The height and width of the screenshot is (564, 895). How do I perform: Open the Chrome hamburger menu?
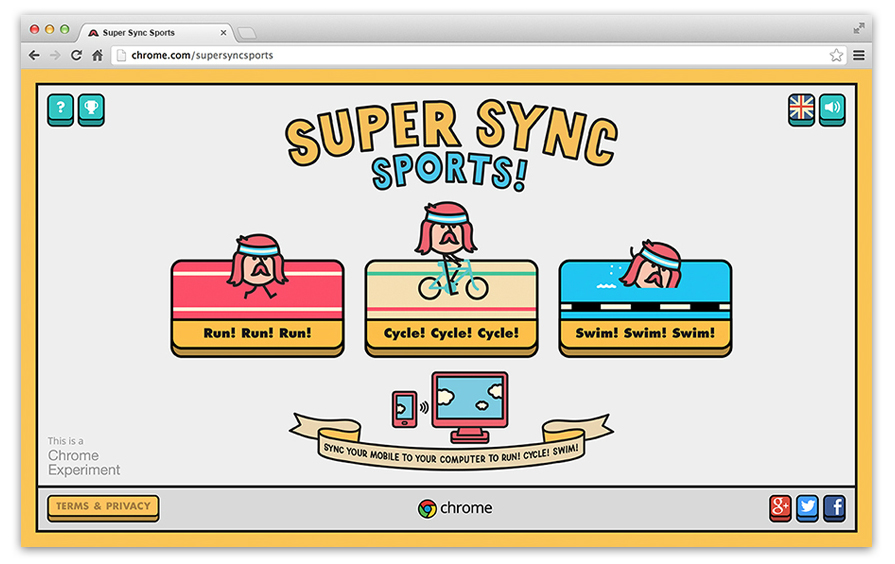coord(858,55)
